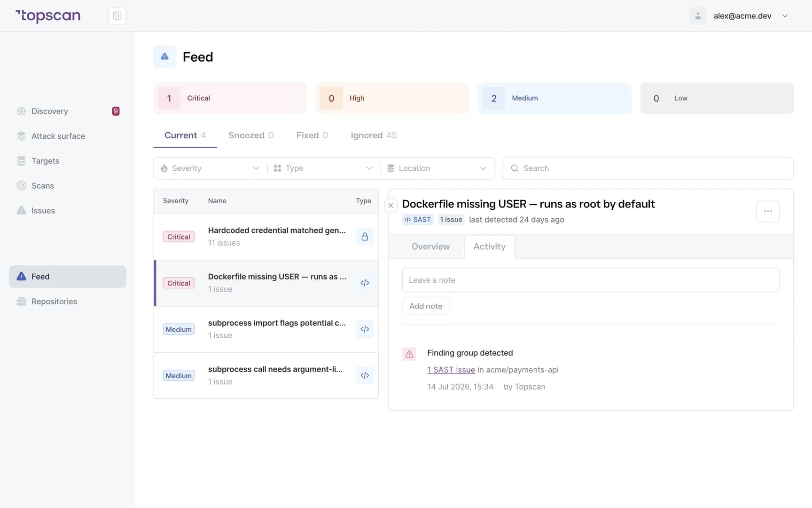This screenshot has height=508, width=812.
Task: Open the user avatar icon
Action: pyautogui.click(x=698, y=16)
